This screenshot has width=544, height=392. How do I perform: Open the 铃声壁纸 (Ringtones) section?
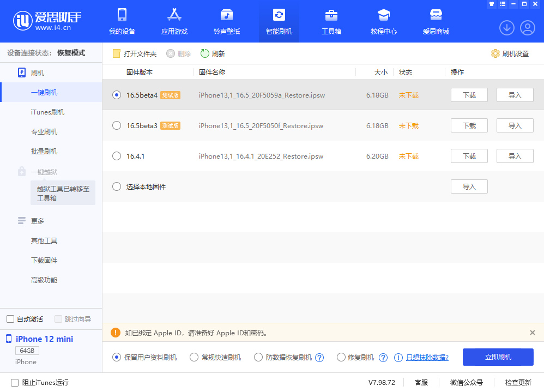pos(226,21)
